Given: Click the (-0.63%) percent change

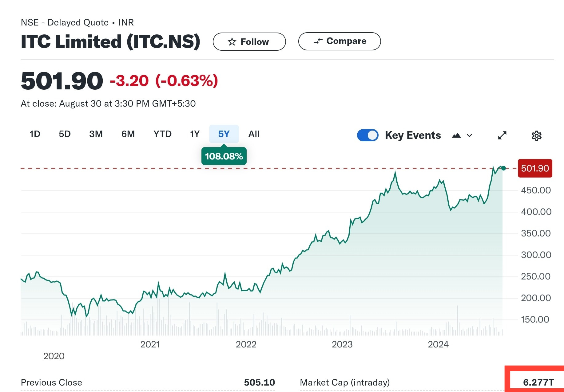Looking at the screenshot, I should [187, 81].
